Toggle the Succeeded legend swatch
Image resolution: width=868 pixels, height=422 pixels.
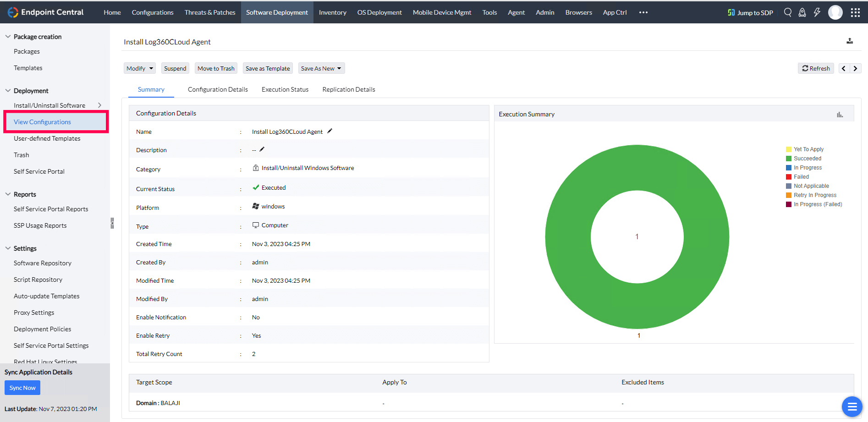(789, 159)
